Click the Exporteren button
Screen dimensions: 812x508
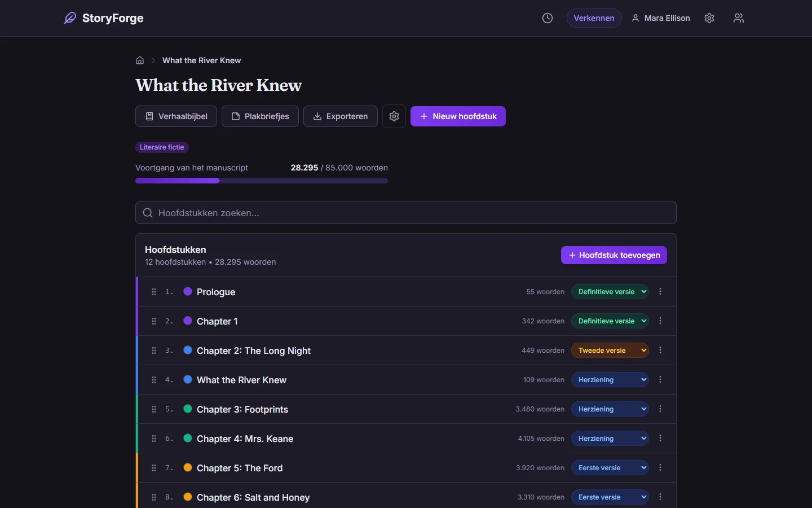point(341,116)
